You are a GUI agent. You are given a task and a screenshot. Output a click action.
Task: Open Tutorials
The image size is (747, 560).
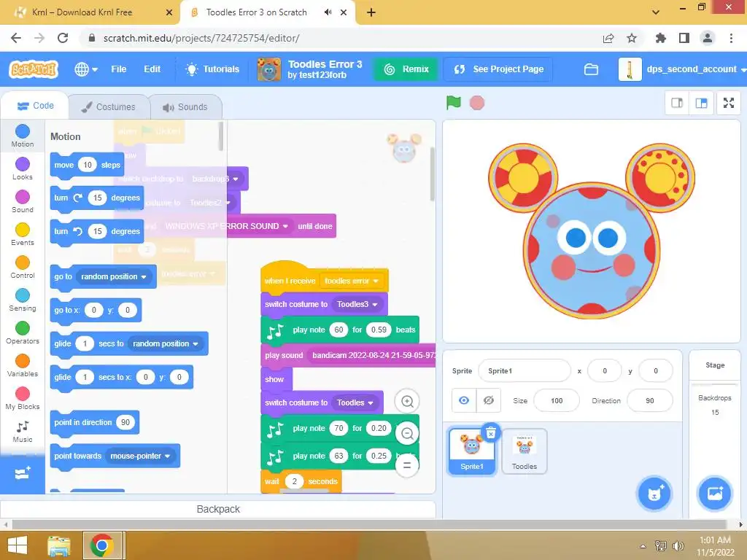pyautogui.click(x=212, y=69)
